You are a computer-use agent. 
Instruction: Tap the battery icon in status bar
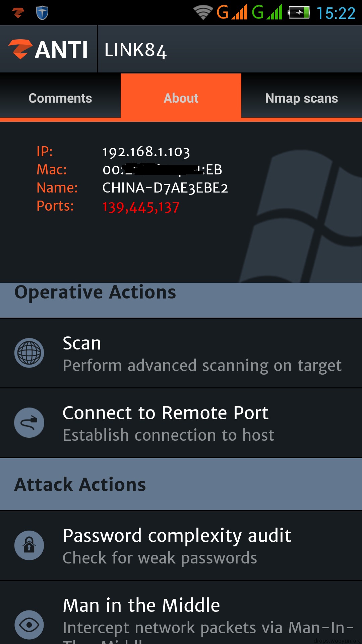299,13
